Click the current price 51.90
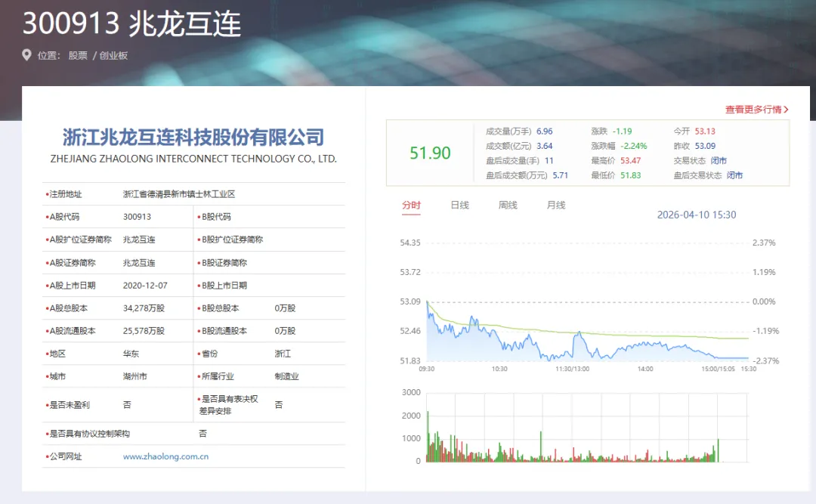816x504 pixels. pos(430,153)
